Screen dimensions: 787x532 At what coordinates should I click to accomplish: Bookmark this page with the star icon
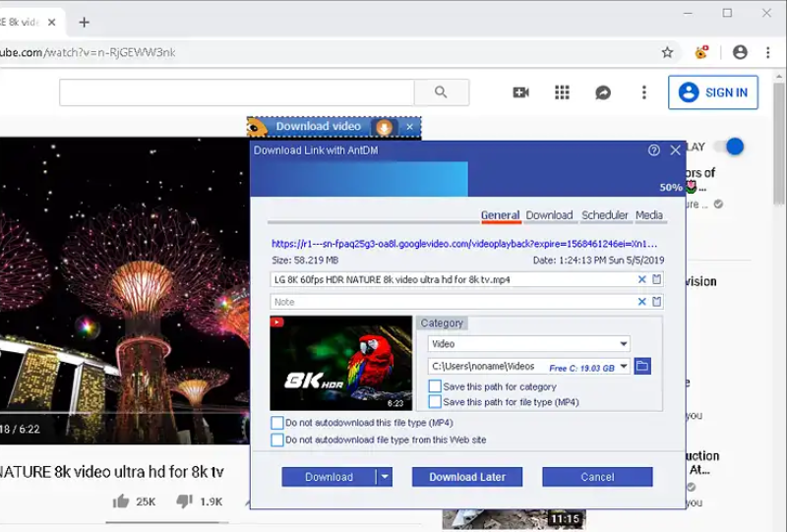click(x=667, y=52)
